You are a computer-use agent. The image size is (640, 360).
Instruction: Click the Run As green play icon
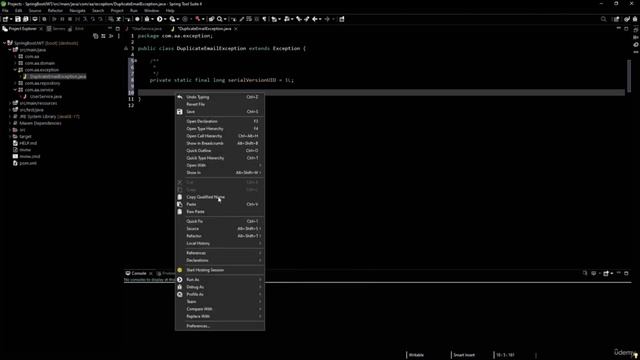click(180, 280)
